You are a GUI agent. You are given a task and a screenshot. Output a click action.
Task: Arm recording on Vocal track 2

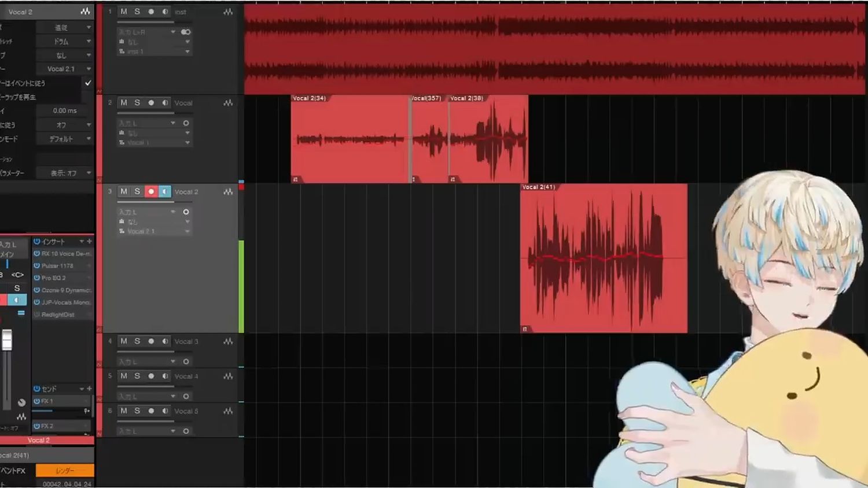point(151,102)
